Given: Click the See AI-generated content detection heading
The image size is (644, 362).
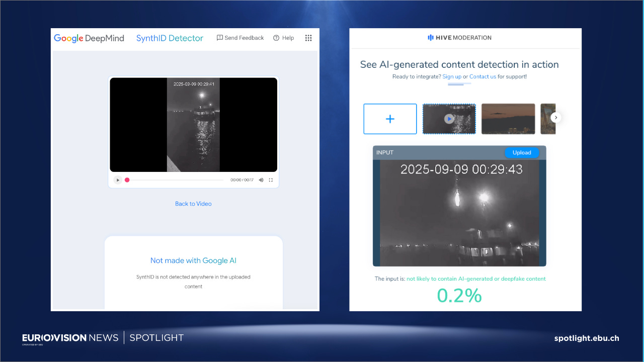Looking at the screenshot, I should click(459, 64).
